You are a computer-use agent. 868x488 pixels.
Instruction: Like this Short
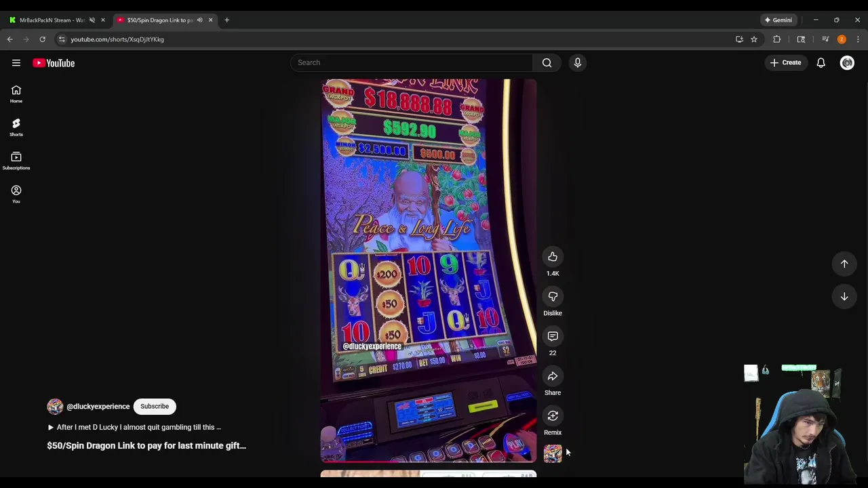[x=553, y=257]
